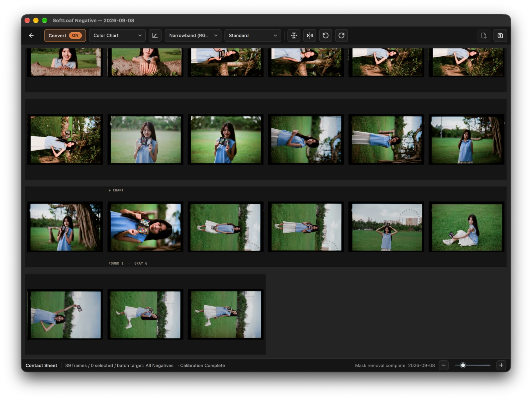Image resolution: width=532 pixels, height=400 pixels.
Task: Click the Calibration Complete status
Action: [x=202, y=365]
